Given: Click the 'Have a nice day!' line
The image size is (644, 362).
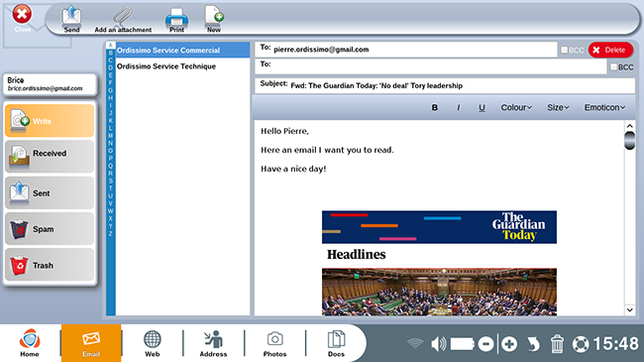Looking at the screenshot, I should [x=293, y=169].
